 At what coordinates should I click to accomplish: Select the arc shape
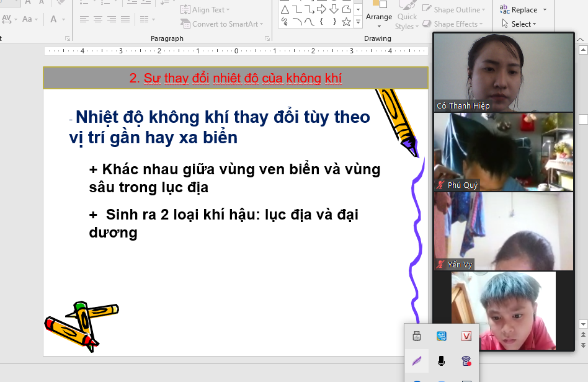pyautogui.click(x=297, y=22)
